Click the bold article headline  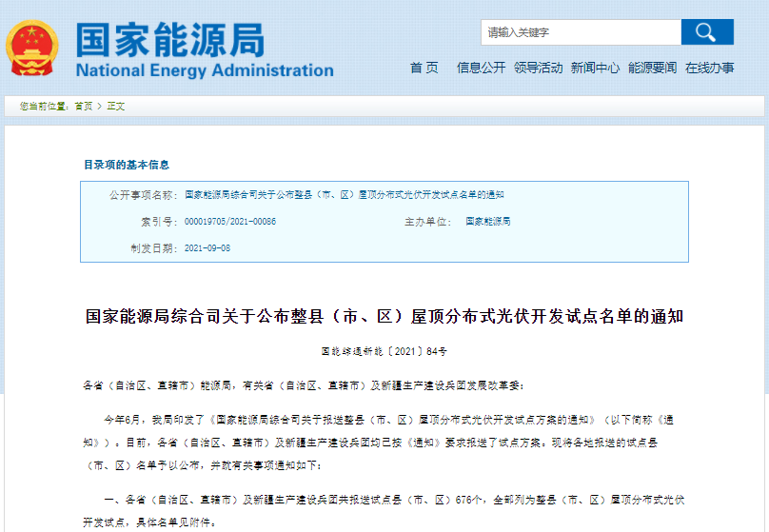(x=384, y=316)
